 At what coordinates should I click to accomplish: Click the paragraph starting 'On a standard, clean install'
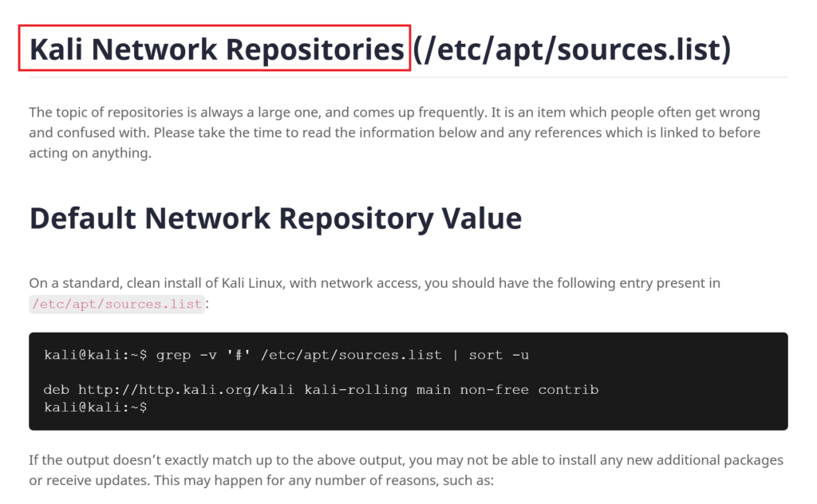click(x=375, y=293)
